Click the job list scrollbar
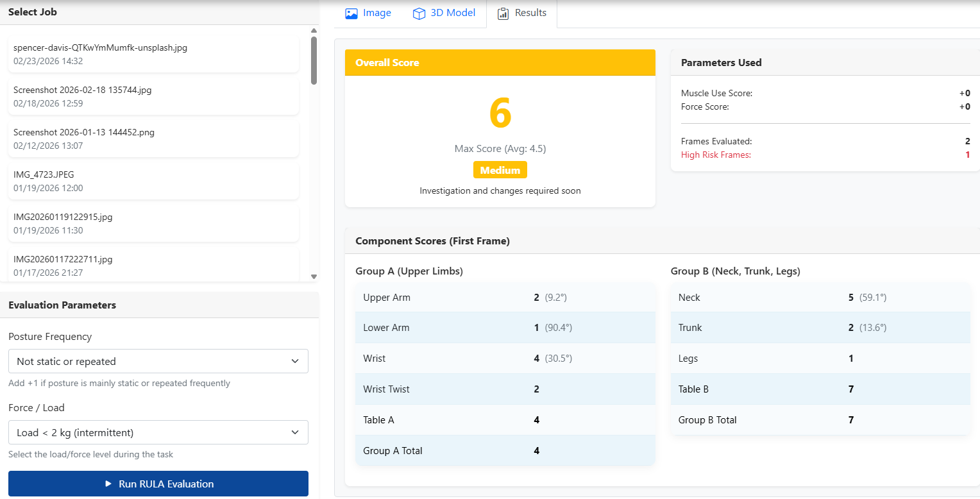This screenshot has width=980, height=499. point(314,61)
